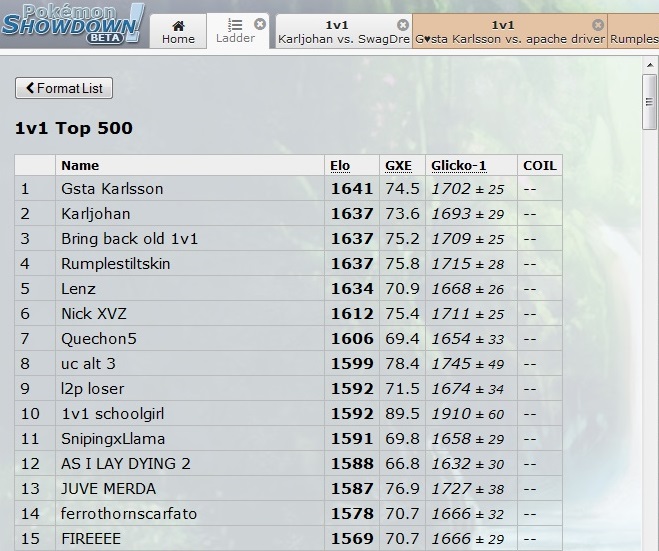Open the partially visible Rumples battle tab
This screenshot has width=659, height=551.
point(634,39)
